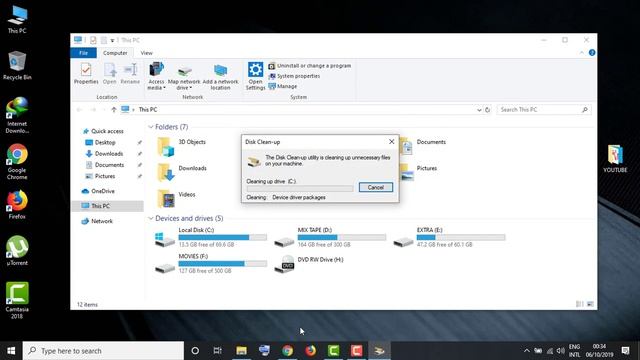
Task: Open Quick Access Toolbar customize dropdown
Action: click(x=112, y=40)
